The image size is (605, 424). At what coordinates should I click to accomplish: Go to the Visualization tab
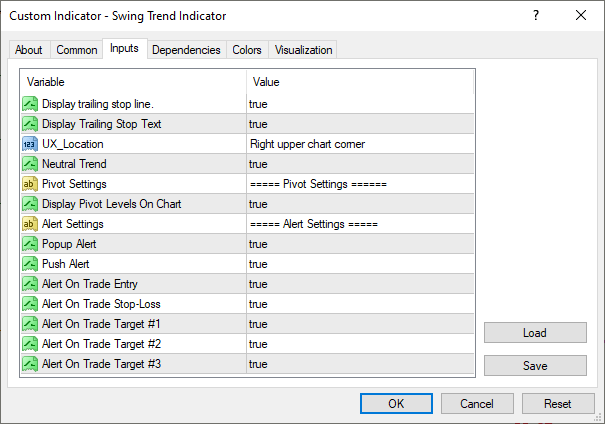click(x=303, y=50)
